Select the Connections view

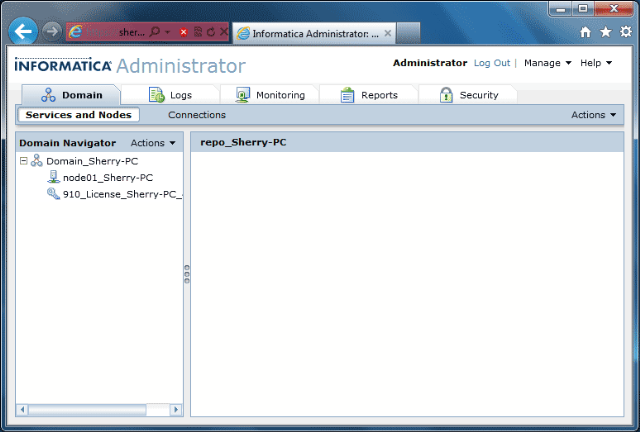pos(197,115)
